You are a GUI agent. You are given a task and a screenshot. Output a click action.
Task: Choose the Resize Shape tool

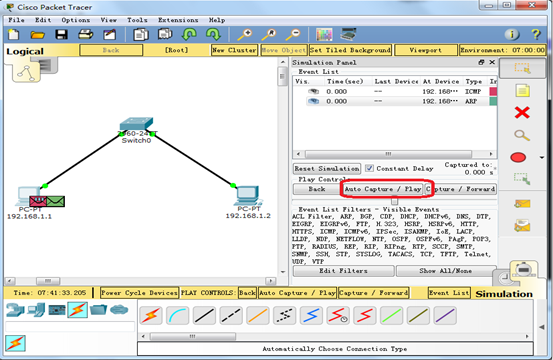(x=522, y=179)
